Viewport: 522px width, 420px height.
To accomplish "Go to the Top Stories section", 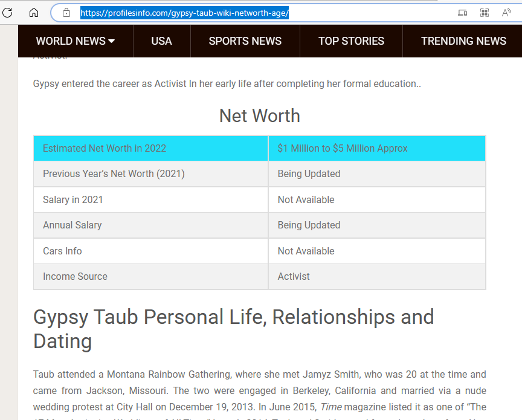I will pos(351,41).
